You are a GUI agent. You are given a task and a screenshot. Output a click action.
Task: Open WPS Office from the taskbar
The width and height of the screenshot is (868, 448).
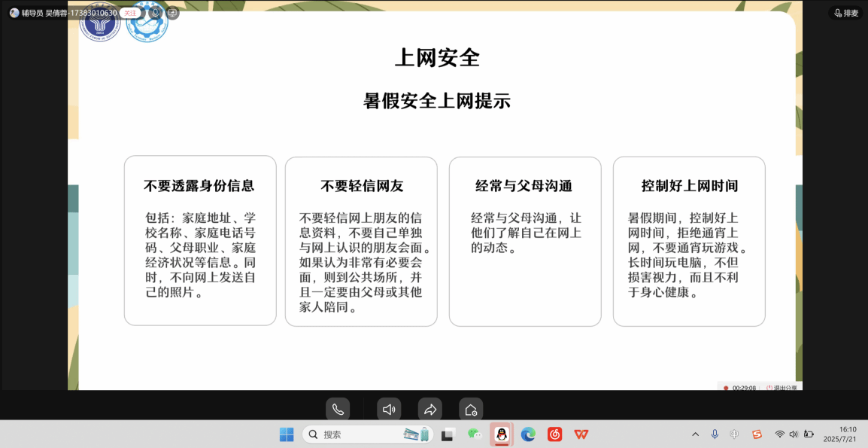click(x=581, y=434)
